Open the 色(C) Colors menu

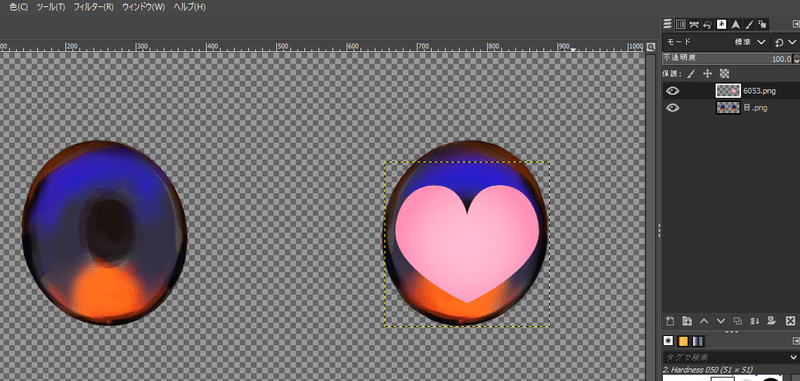click(19, 7)
